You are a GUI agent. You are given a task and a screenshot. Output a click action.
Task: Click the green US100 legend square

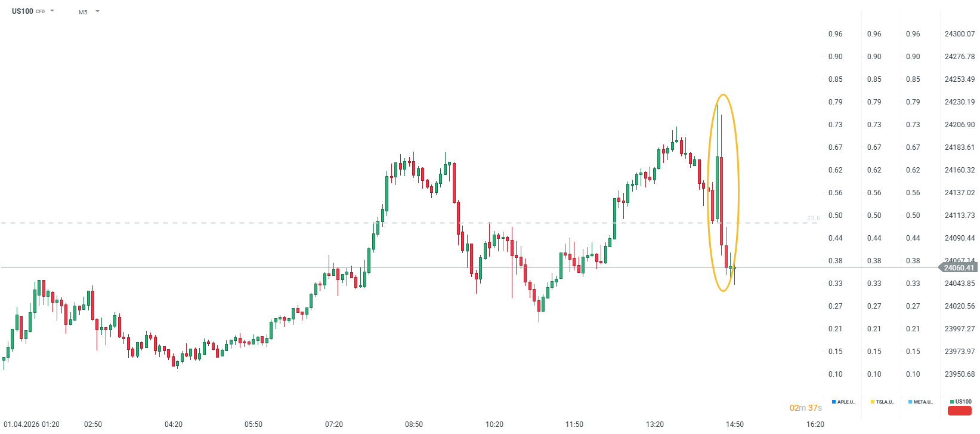[952, 402]
